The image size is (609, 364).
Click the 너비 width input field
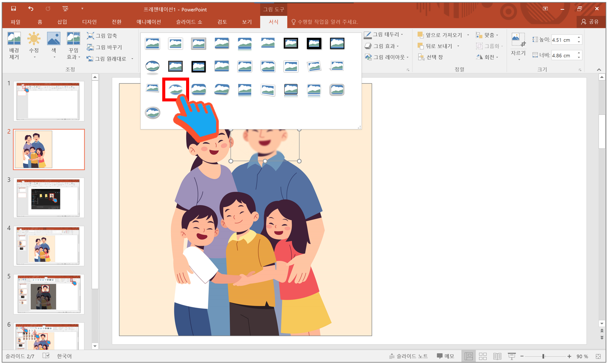coord(564,55)
